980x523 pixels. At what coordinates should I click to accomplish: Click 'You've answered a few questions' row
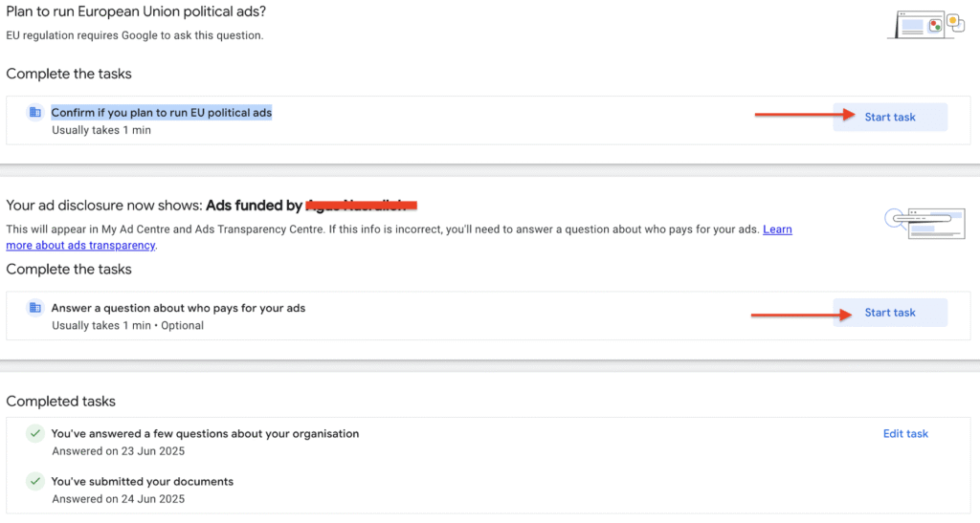(205, 434)
